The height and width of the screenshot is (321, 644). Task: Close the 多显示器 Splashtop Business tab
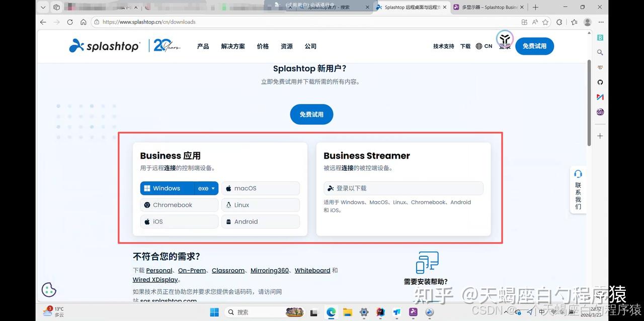(522, 7)
